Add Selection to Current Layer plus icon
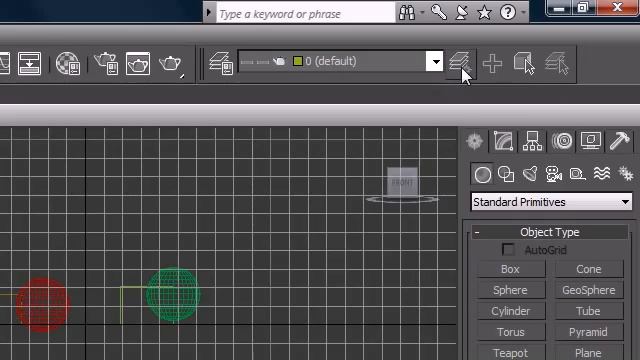The width and height of the screenshot is (640, 360). (x=492, y=63)
